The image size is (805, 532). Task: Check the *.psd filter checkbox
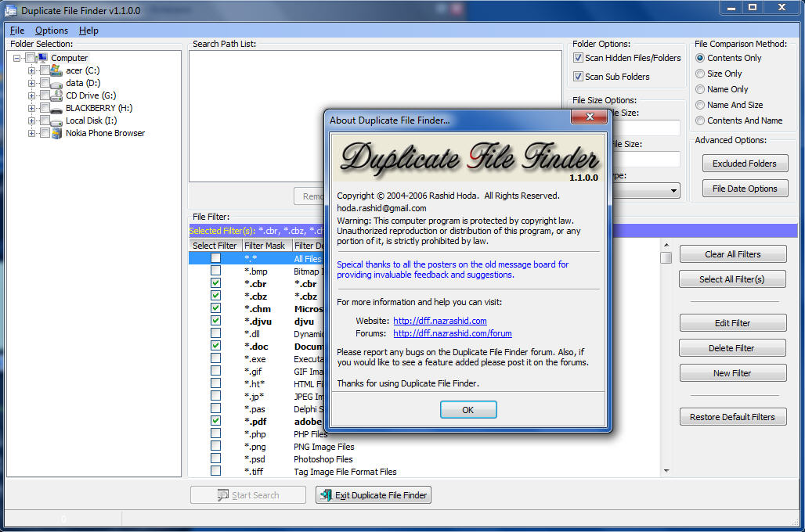pyautogui.click(x=215, y=458)
